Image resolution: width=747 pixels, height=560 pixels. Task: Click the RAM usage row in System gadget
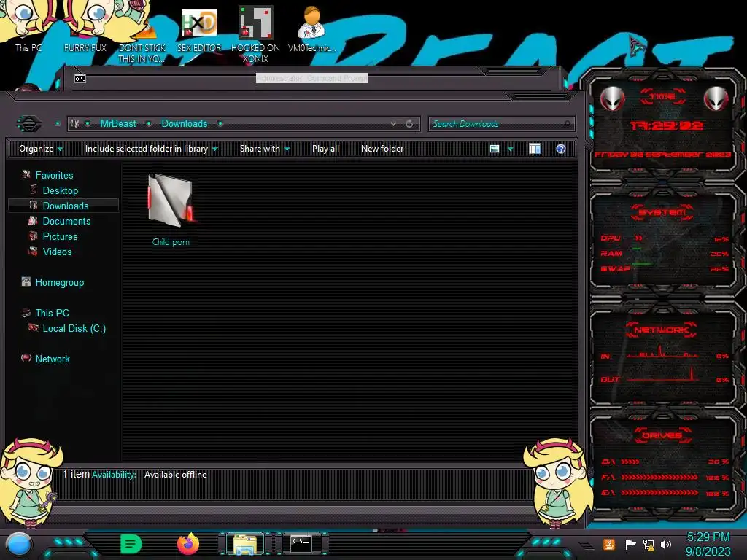coord(664,254)
